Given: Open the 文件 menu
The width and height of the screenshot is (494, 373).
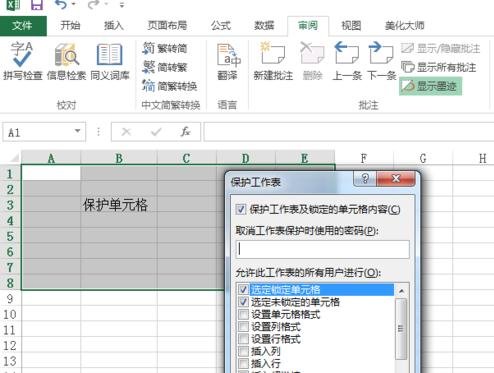Looking at the screenshot, I should [x=23, y=26].
